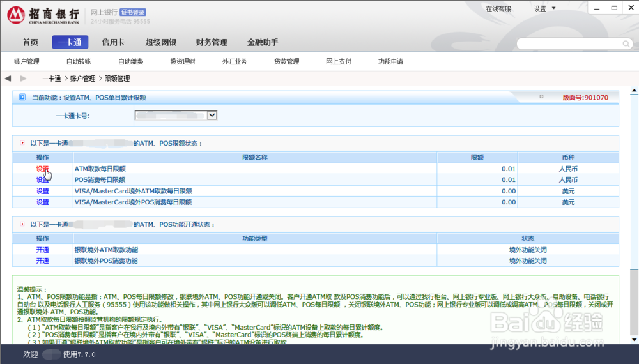
Task: Click 境外功能关闭 for 银联境外POS消费功能
Action: pyautogui.click(x=528, y=261)
